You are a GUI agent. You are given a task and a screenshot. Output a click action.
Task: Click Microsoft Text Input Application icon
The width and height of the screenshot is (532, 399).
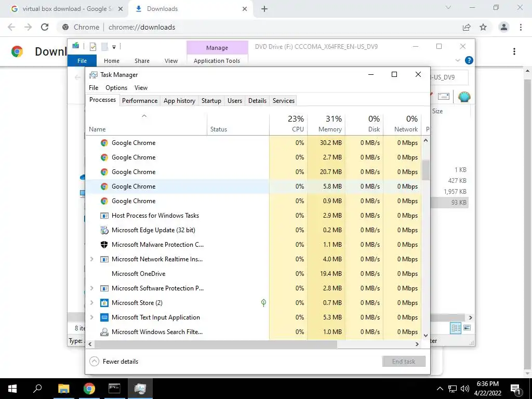pos(104,317)
